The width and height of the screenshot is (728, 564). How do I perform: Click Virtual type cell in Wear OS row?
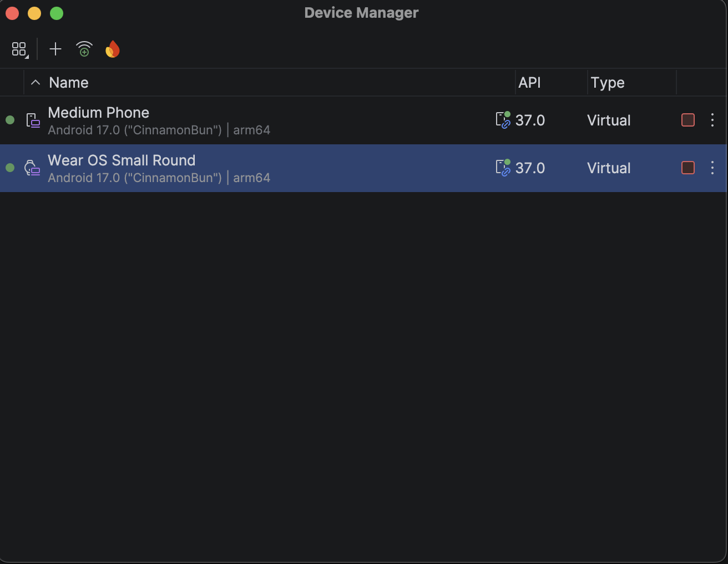point(609,168)
